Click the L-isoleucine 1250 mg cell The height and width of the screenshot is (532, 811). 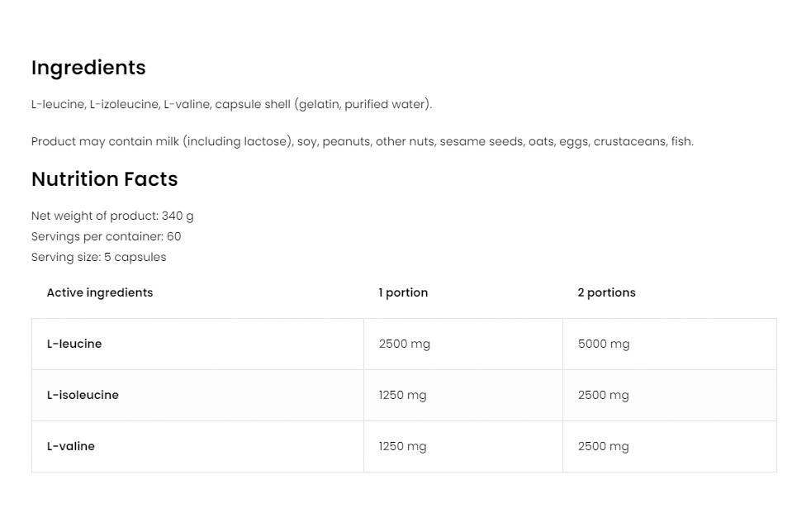[x=402, y=395]
